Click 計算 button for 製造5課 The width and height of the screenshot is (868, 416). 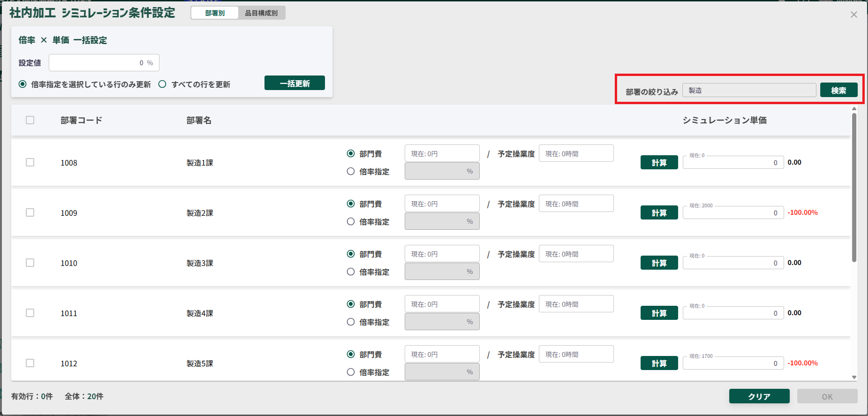tap(659, 363)
